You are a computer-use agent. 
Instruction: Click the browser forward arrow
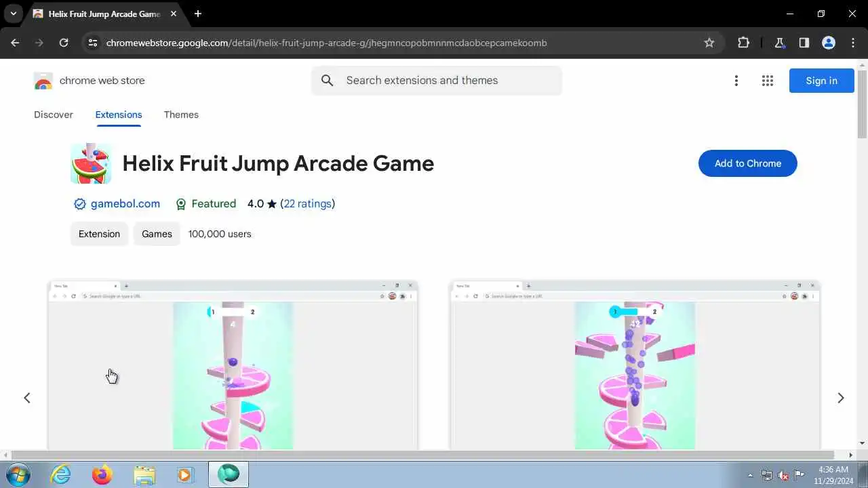pos(39,43)
